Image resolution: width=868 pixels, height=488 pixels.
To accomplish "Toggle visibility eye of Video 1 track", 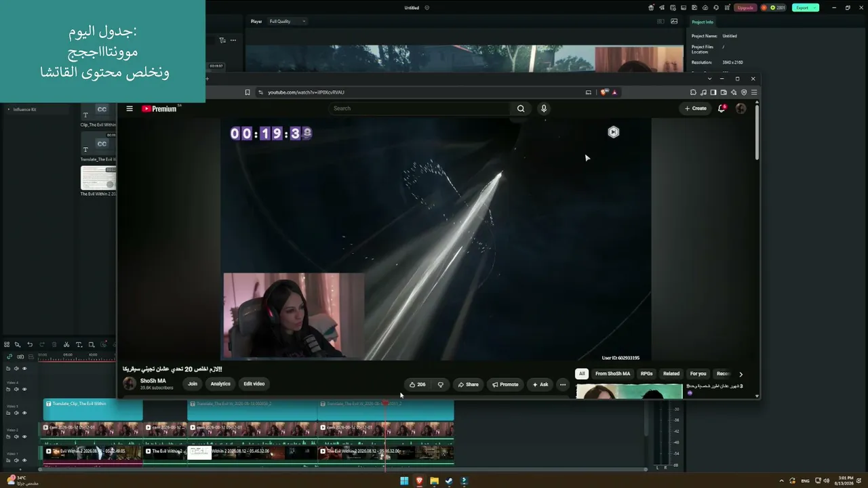I will pyautogui.click(x=24, y=460).
